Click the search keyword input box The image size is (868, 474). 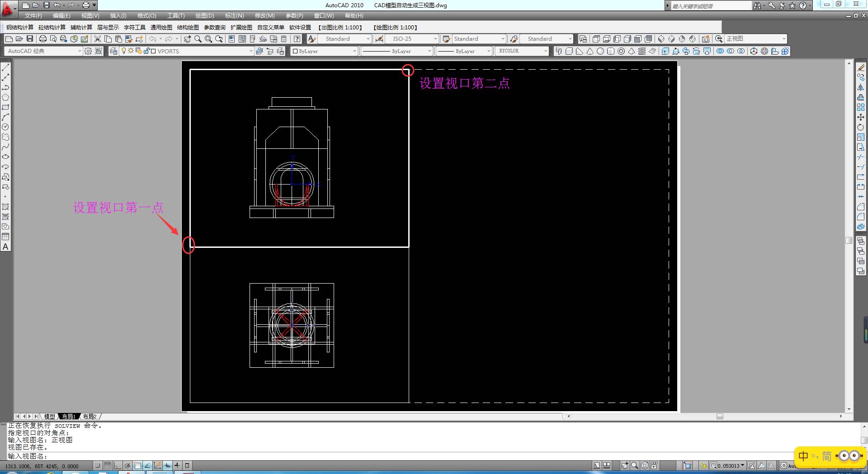pyautogui.click(x=711, y=6)
